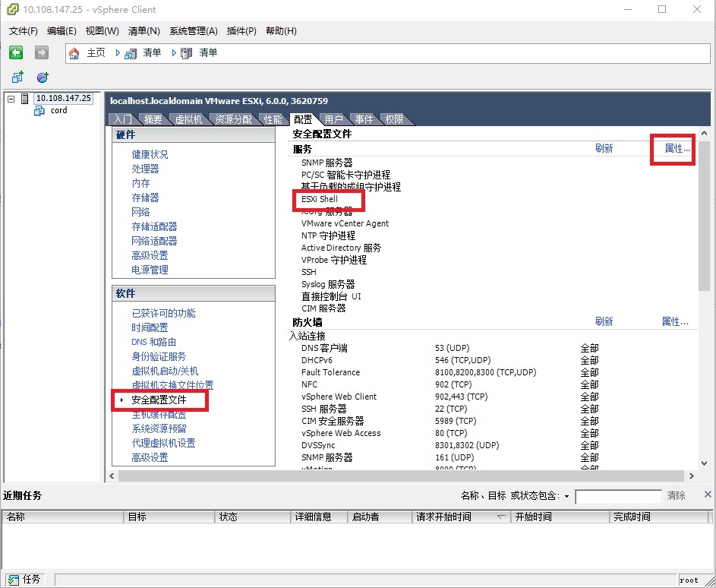Open the 帮助(H) menu

[281, 30]
